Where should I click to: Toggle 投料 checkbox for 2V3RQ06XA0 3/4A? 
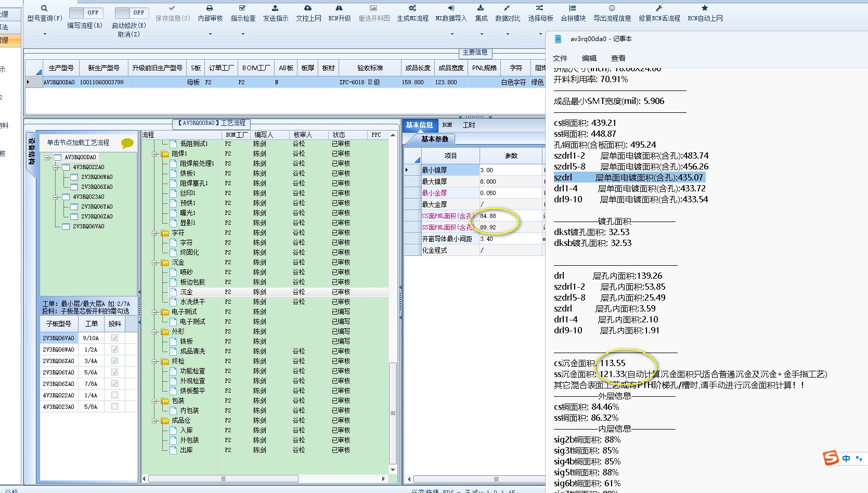click(x=114, y=361)
